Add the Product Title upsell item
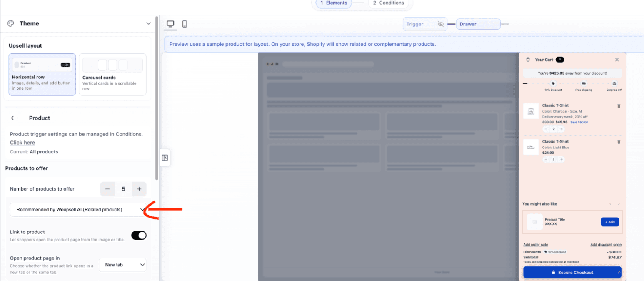Image resolution: width=644 pixels, height=281 pixels. tap(610, 222)
